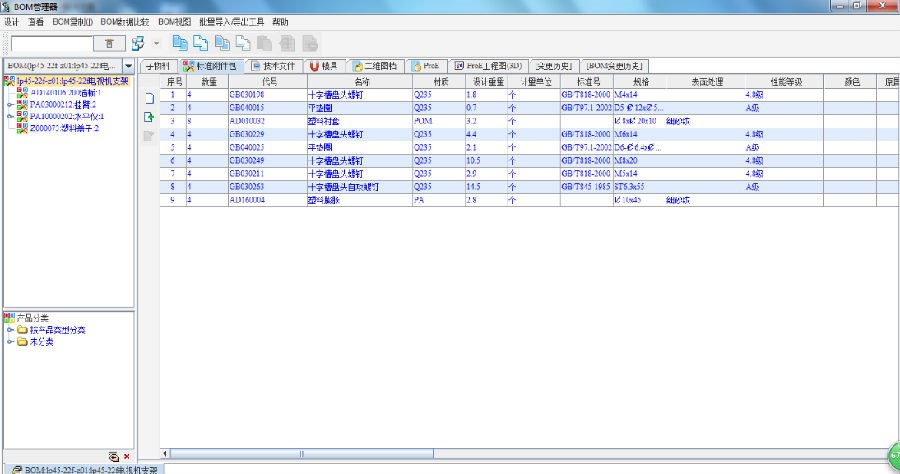This screenshot has height=474, width=900.
Task: Click the 名称 column header
Action: 360,81
